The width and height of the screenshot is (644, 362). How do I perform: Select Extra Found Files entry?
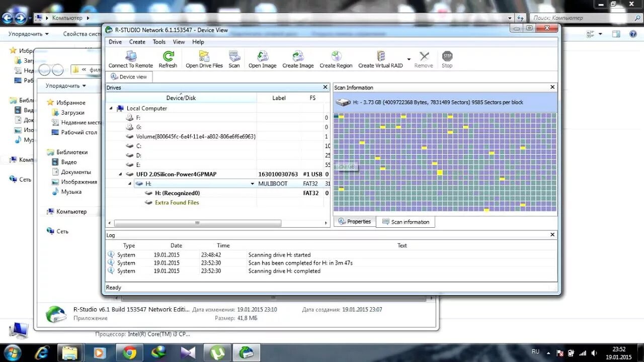[x=177, y=203]
